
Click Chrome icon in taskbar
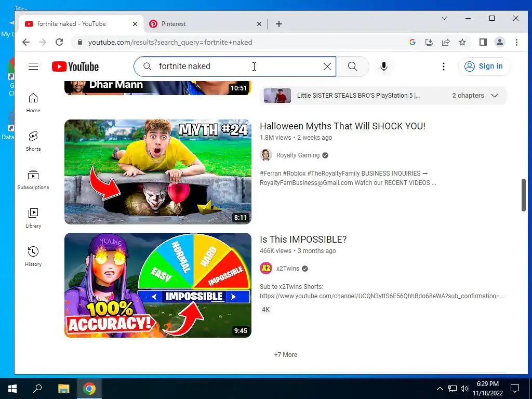[89, 389]
